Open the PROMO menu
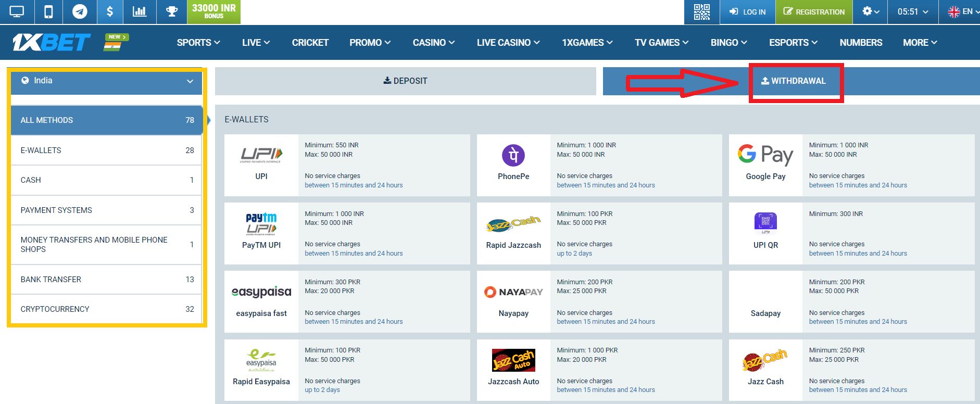This screenshot has height=404, width=980. [x=370, y=43]
